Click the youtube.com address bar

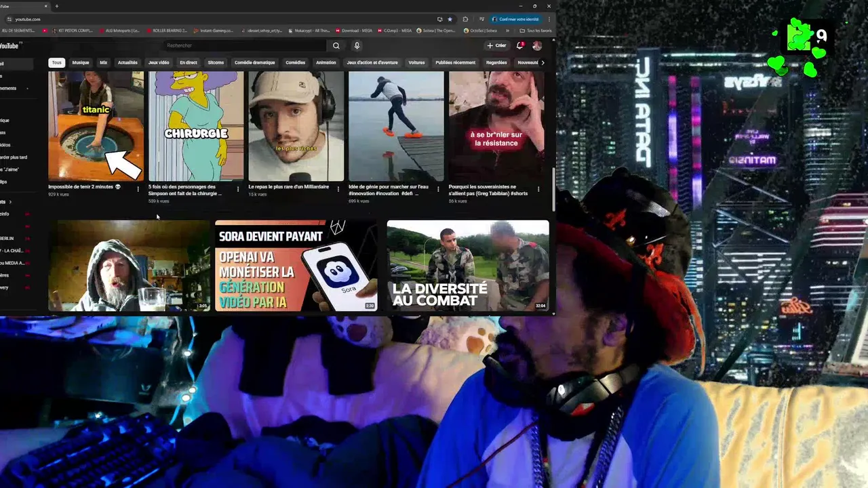224,19
